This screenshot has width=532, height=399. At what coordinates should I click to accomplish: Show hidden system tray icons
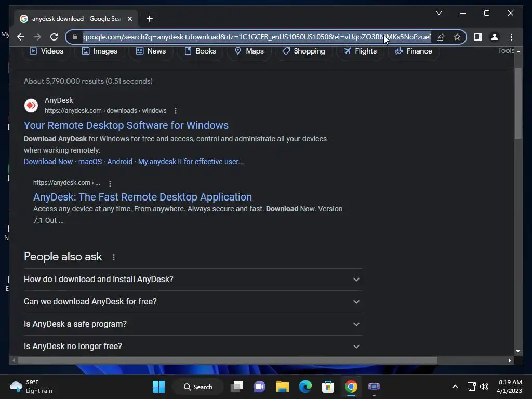[455, 387]
